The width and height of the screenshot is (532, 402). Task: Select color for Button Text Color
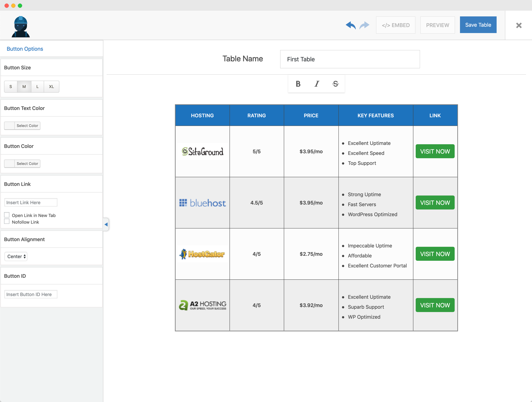[22, 126]
